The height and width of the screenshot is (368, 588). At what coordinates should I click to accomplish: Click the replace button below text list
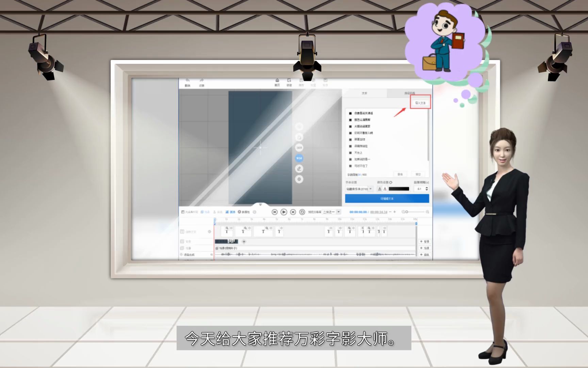point(400,174)
